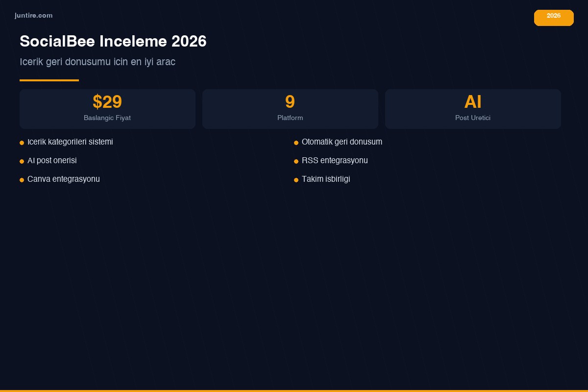Click the AI Post Uretici card
The image size is (588, 392).
pos(473,109)
